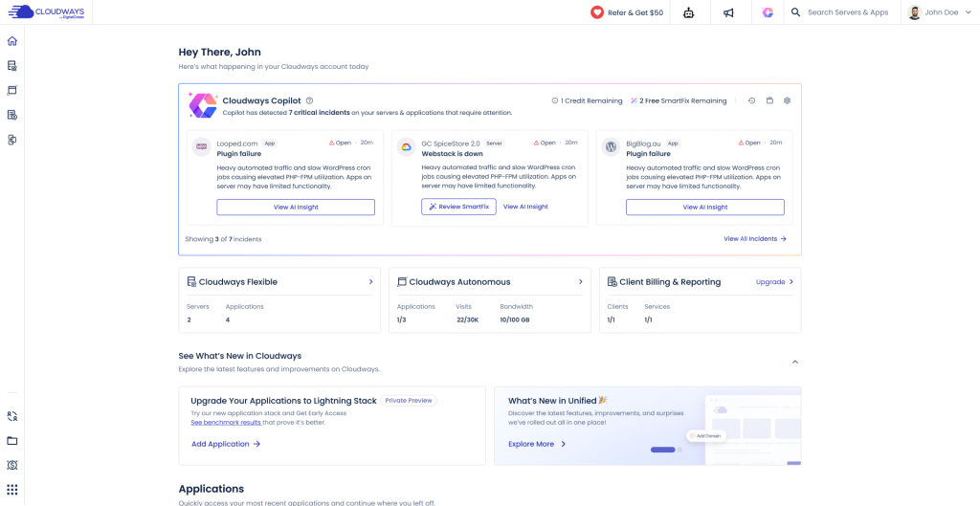Click Upgrade Your Applications to Lightning Stack
980x506 pixels.
point(283,401)
